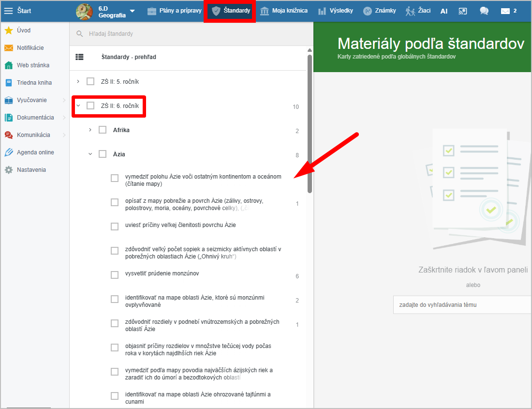Image resolution: width=532 pixels, height=409 pixels.
Task: Open the mail envelope messages icon
Action: point(505,11)
